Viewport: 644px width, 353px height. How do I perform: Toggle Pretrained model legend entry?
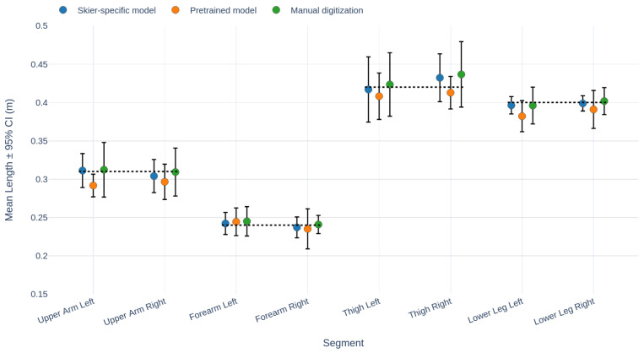214,10
